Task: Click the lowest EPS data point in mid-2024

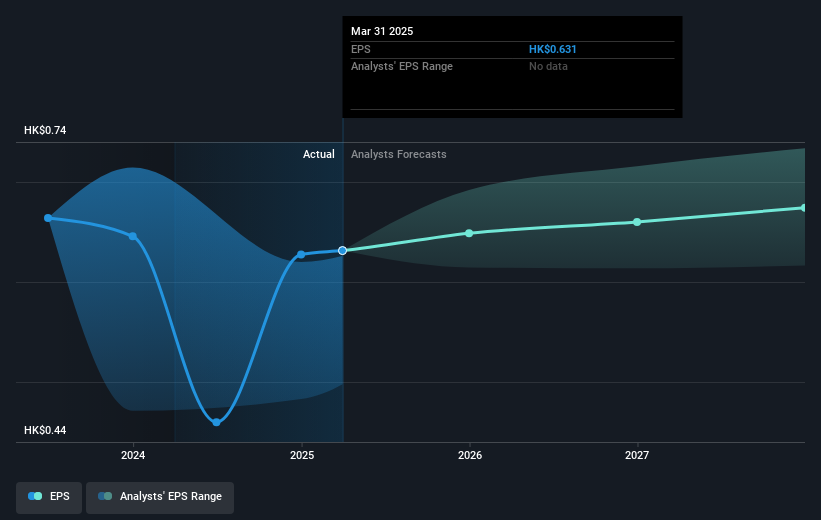Action: click(216, 422)
